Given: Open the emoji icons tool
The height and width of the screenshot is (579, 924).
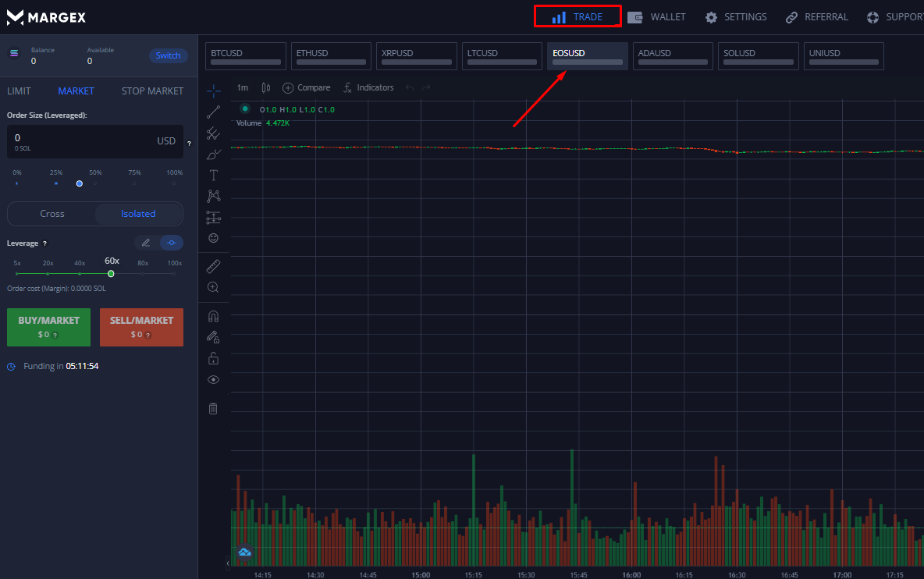Looking at the screenshot, I should 213,238.
